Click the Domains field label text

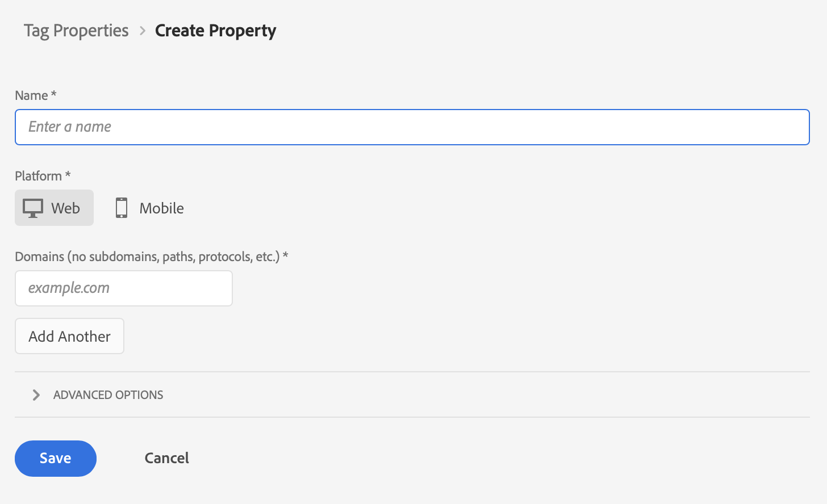(147, 257)
